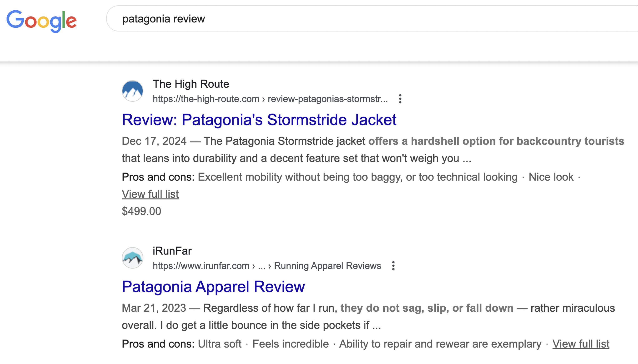Click the Pros and cons label under iRunFar
The width and height of the screenshot is (638, 364).
tap(158, 344)
